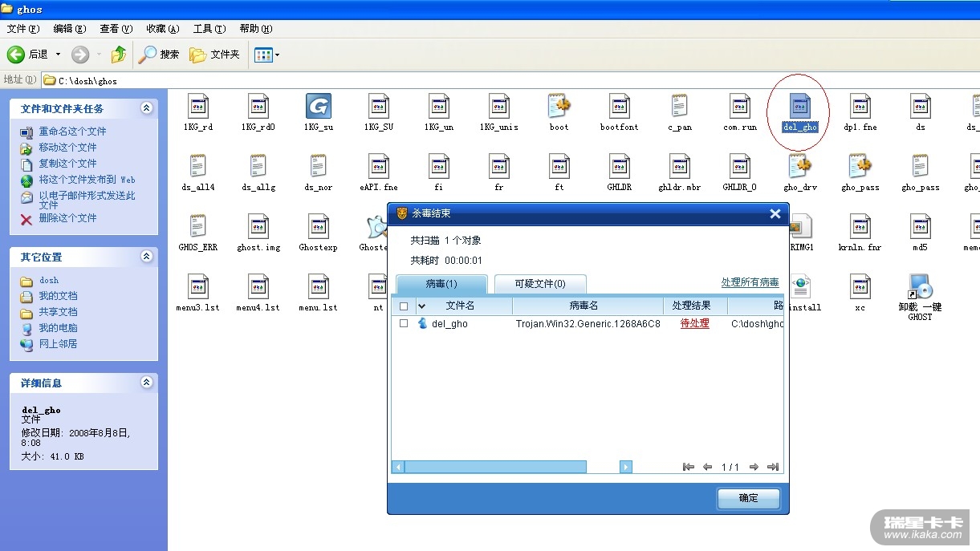Select the del_gho file icon
The image size is (980, 551).
tap(800, 106)
